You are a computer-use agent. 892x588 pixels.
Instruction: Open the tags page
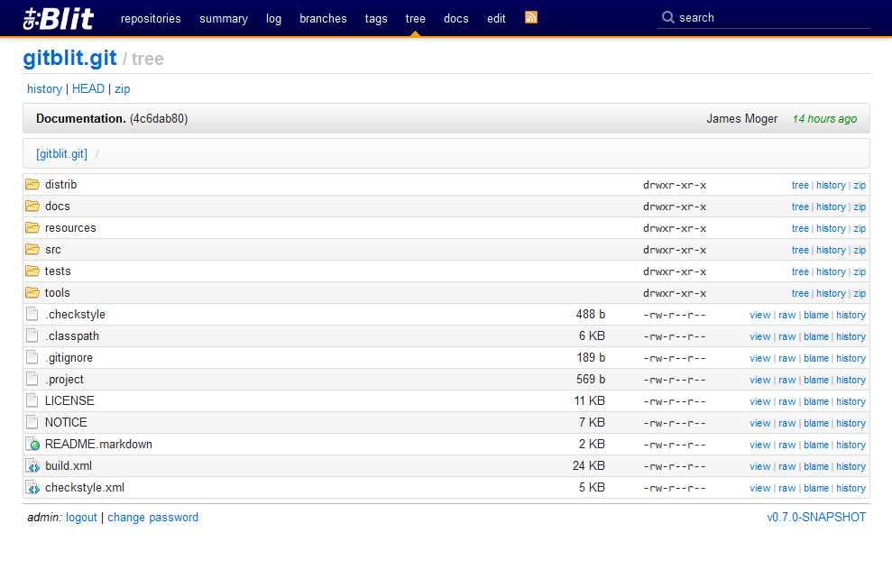[376, 18]
